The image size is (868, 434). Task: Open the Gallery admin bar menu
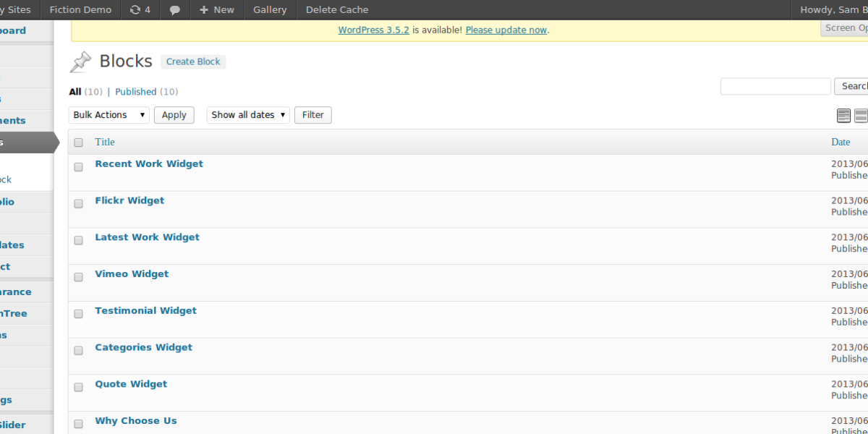270,10
